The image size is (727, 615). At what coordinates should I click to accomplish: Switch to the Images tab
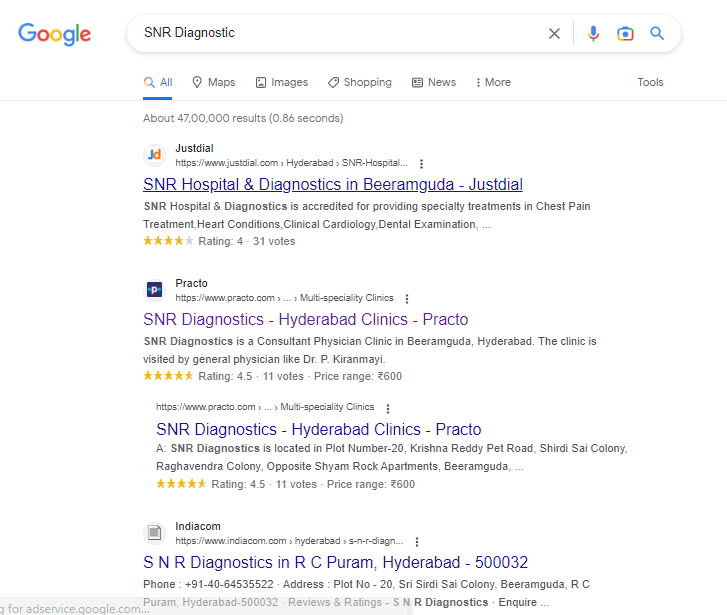click(282, 82)
